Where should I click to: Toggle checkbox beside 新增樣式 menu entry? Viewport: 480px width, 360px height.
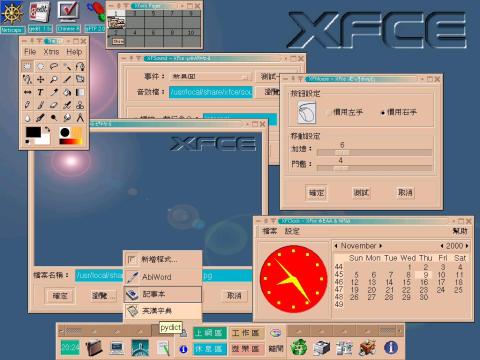click(x=132, y=259)
